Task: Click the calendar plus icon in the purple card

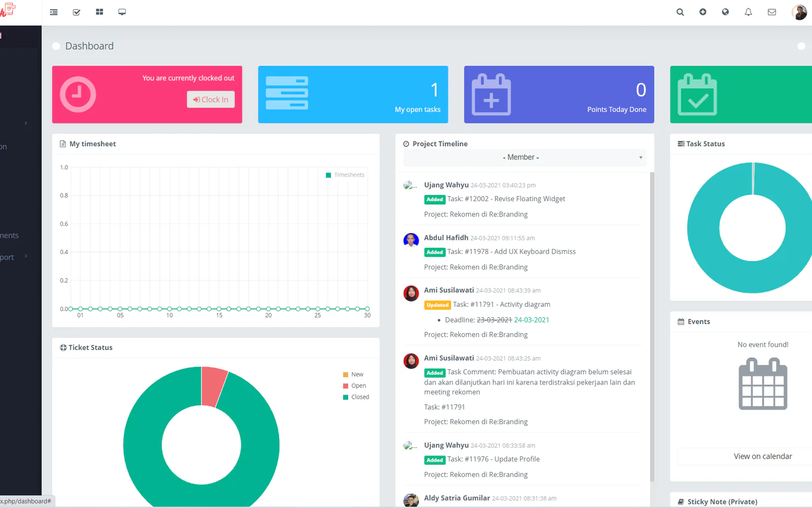Action: coord(491,94)
